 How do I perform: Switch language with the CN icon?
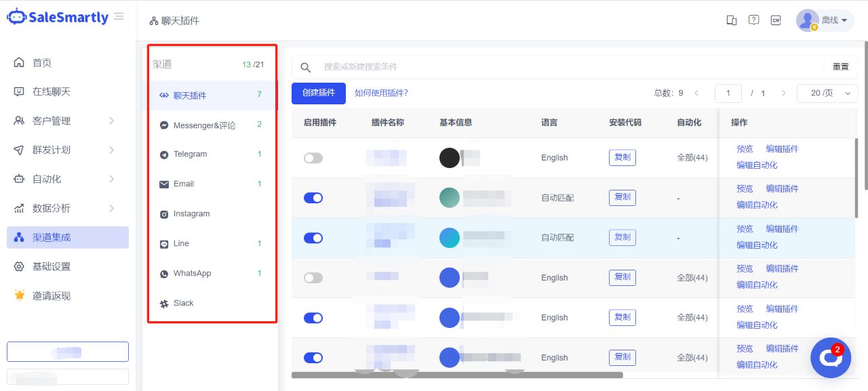click(x=776, y=20)
